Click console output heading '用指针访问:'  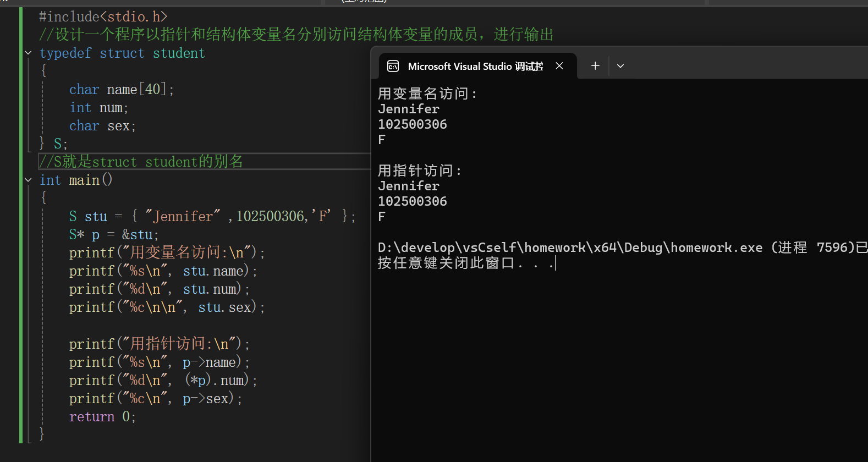(420, 170)
